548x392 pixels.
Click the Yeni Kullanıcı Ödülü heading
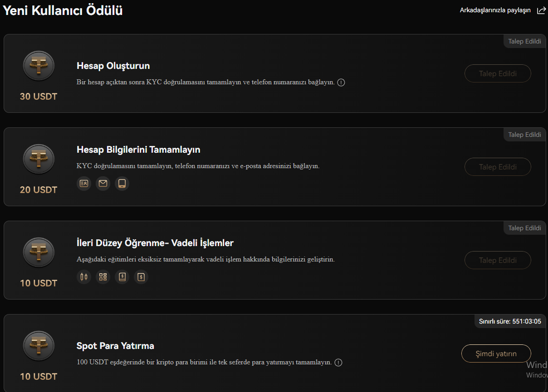63,10
